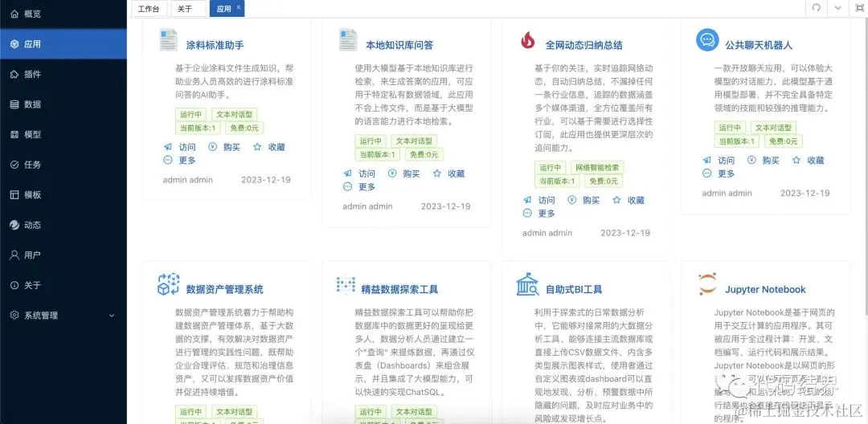Click the 自助式BI工具 bank icon
The width and height of the screenshot is (868, 424).
click(x=527, y=284)
